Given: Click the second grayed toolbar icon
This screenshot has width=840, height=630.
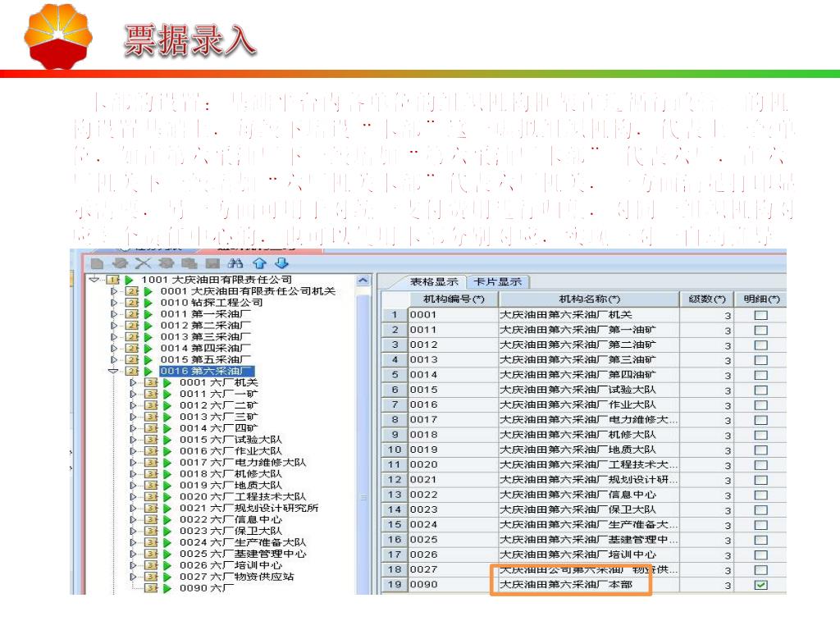Looking at the screenshot, I should (120, 263).
